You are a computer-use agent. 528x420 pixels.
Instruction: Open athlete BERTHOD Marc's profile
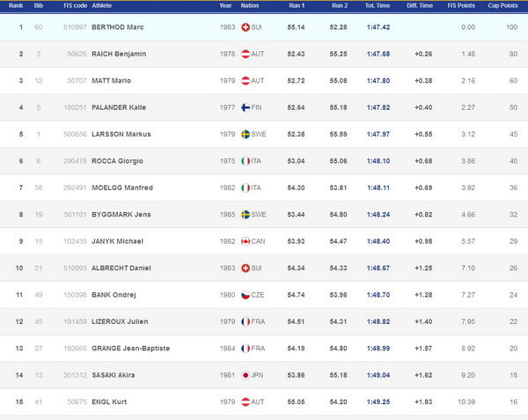(118, 27)
